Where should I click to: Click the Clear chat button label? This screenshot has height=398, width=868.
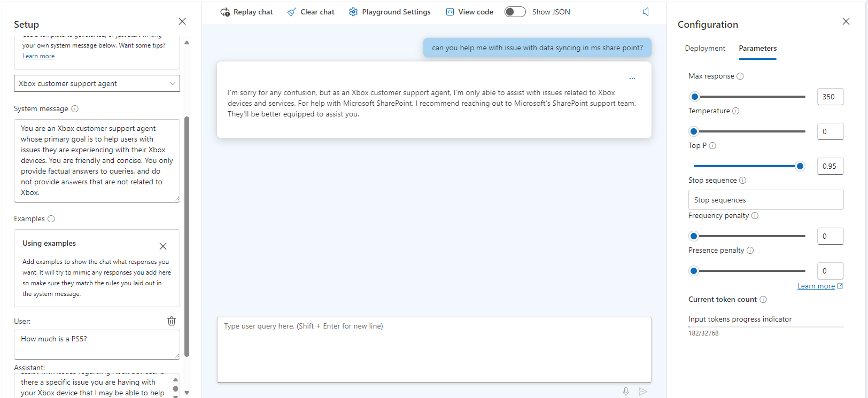[x=317, y=12]
